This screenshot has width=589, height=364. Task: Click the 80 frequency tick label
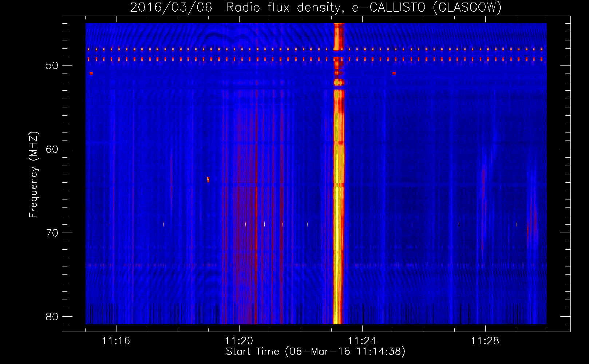click(x=52, y=317)
